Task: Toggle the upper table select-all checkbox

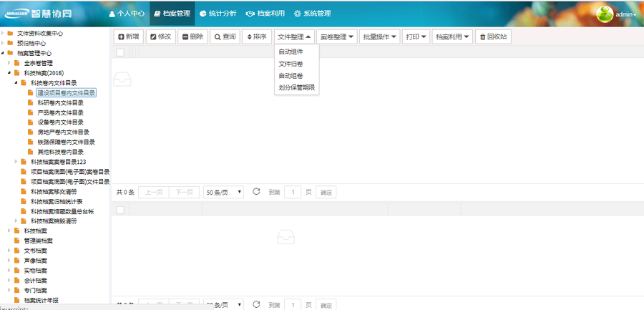Action: (120, 52)
